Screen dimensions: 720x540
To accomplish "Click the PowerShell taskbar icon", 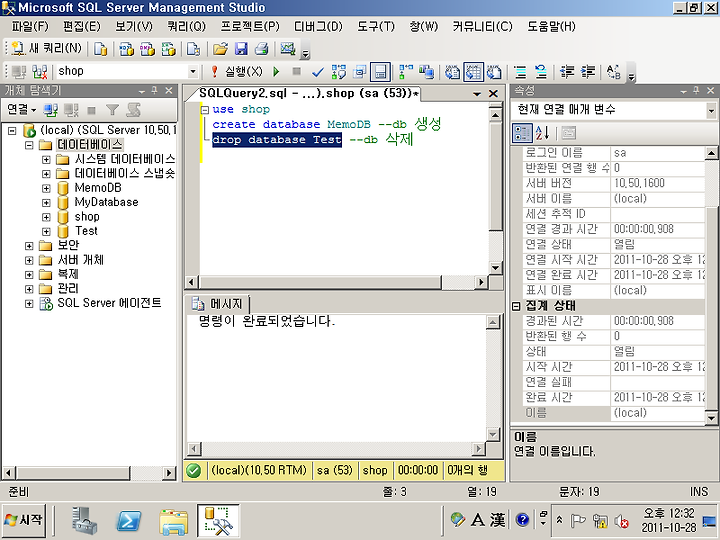I will 129,521.
